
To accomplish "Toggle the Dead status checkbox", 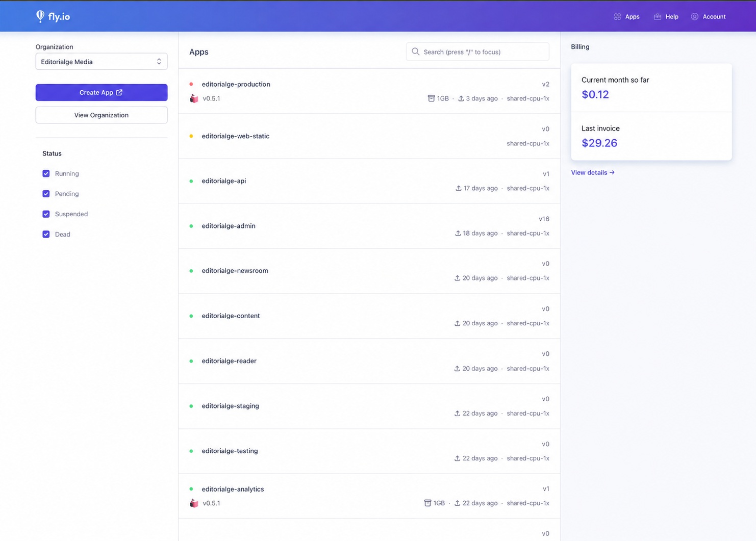I will [46, 235].
